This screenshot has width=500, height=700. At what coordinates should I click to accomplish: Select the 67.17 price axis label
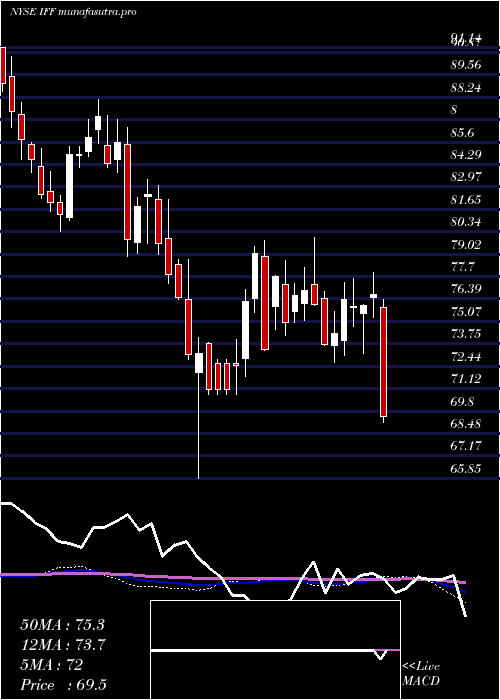pos(466,446)
